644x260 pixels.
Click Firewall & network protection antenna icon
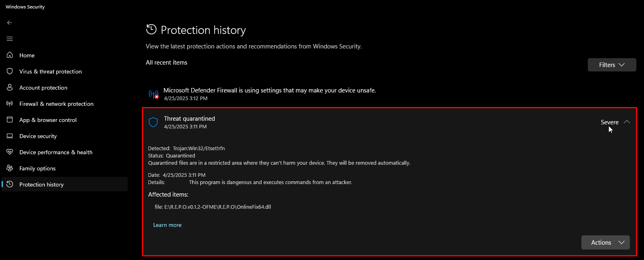(x=10, y=104)
